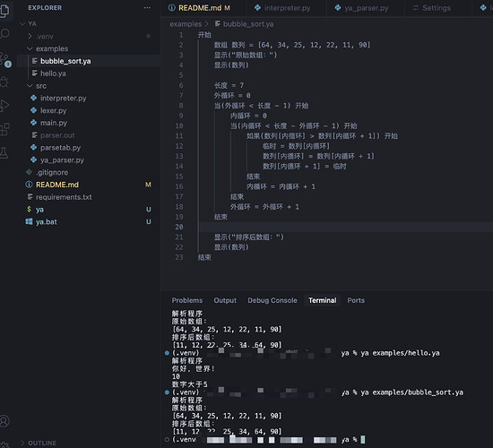Image resolution: width=493 pixels, height=448 pixels.
Task: Click the examples breadcrumb link
Action: pyautogui.click(x=186, y=24)
